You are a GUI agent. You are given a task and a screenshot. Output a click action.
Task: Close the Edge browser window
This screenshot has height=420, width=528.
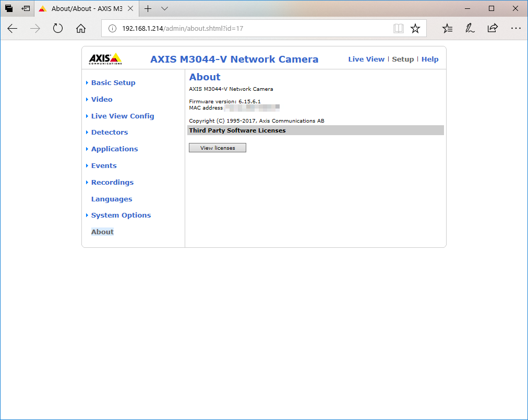[x=515, y=8]
